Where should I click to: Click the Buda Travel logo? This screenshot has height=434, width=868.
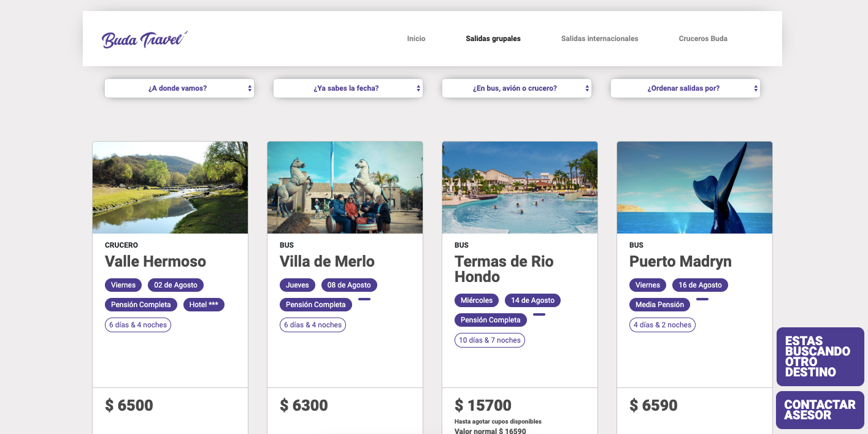[144, 39]
